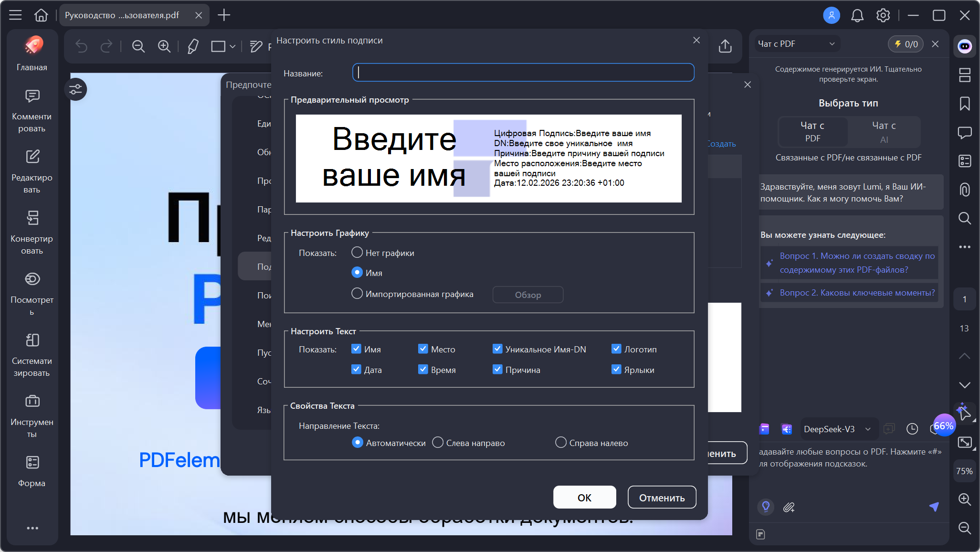This screenshot has width=980, height=552.
Task: Open the 'Конвертировать' sidebar menu
Action: [32, 232]
